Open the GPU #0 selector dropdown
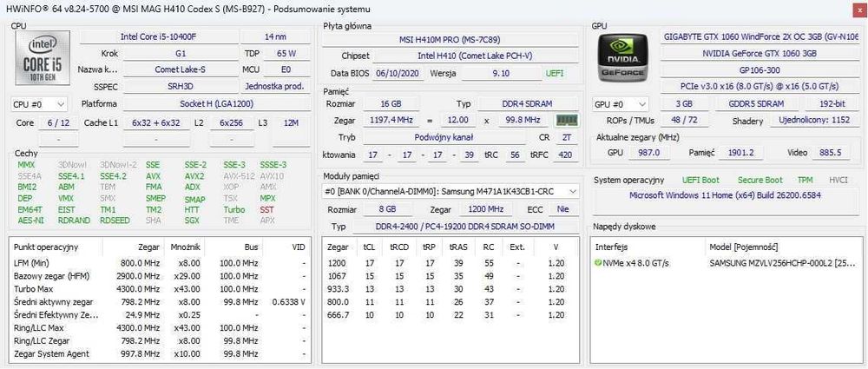Screen dimensions: 868x369 (x=621, y=103)
